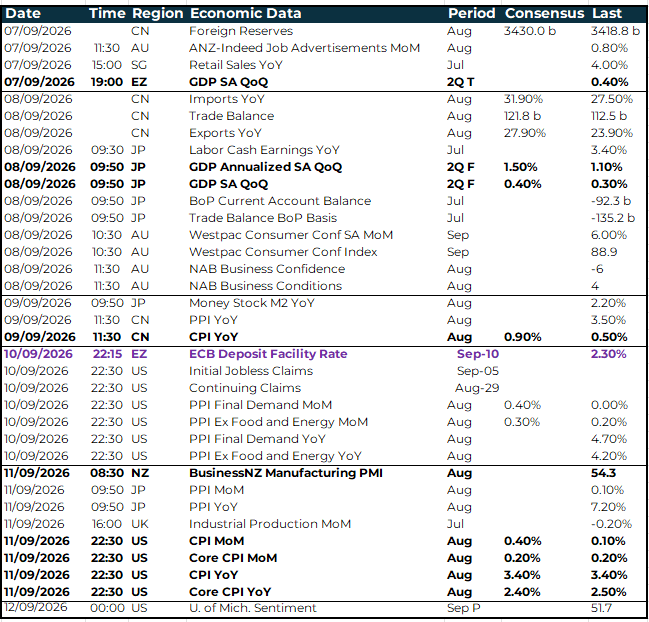Click the '2.50%' last value
The image size is (649, 622).
608,592
